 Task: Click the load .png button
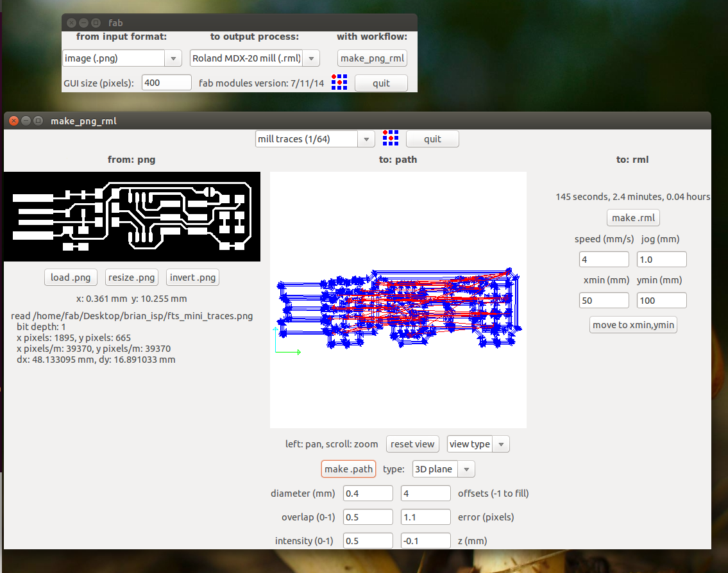pyautogui.click(x=71, y=278)
